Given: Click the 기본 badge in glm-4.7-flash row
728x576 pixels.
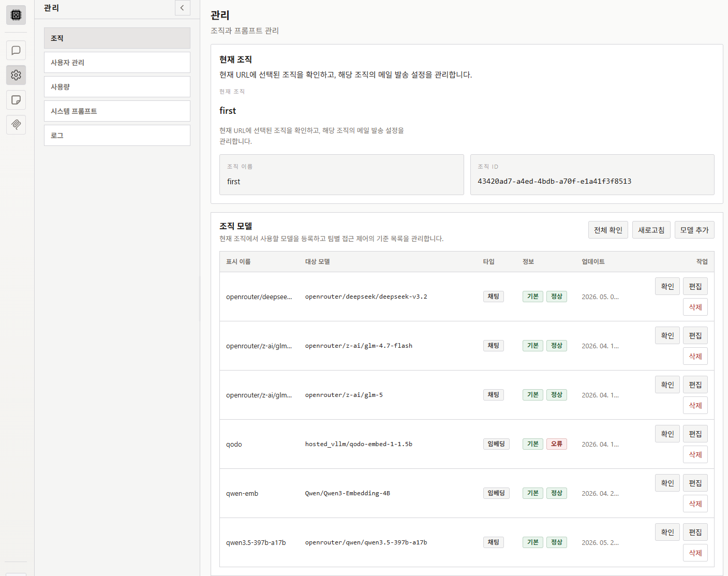Looking at the screenshot, I should [x=533, y=346].
